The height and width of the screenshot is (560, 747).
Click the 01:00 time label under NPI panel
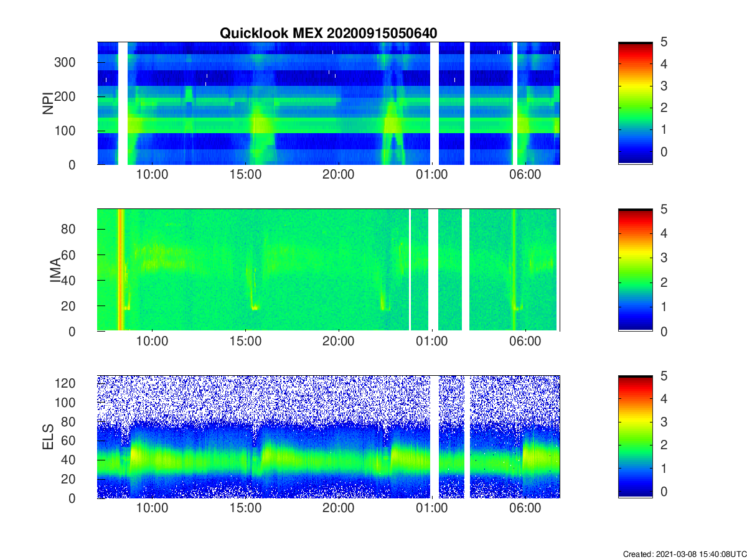tap(432, 175)
